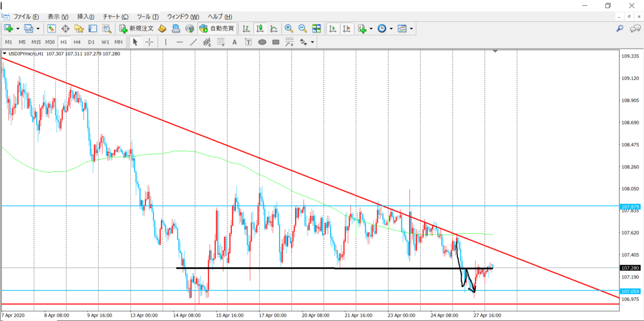
Task: Switch to the H4 timeframe
Action: [77, 42]
